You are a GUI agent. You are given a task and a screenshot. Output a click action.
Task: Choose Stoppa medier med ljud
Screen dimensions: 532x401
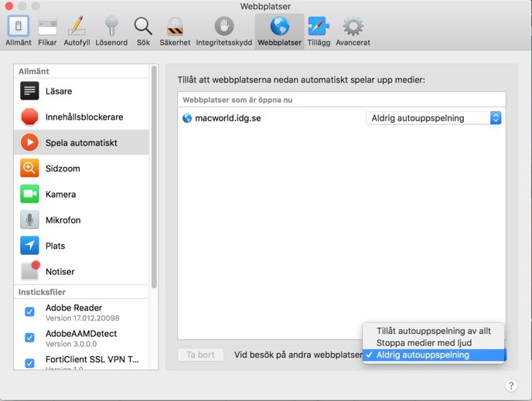[433, 343]
